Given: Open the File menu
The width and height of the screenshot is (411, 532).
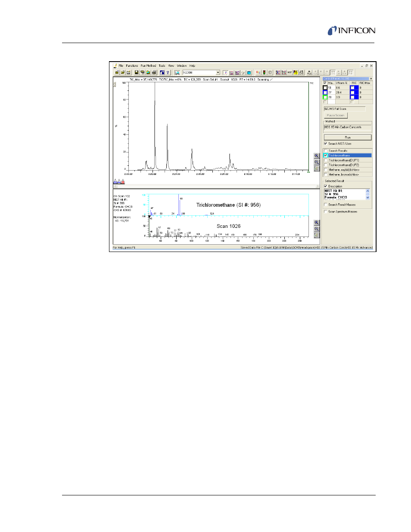Looking at the screenshot, I should pos(121,66).
